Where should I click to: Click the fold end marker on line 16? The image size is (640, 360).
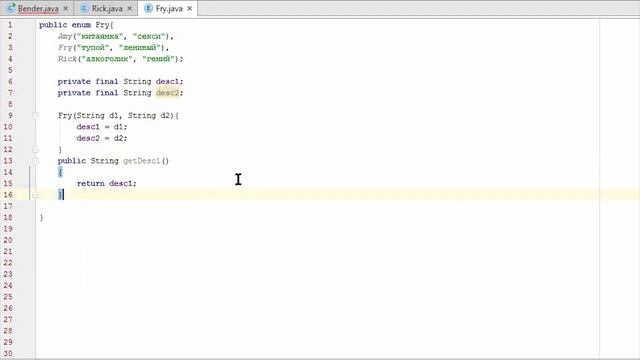tap(36, 195)
